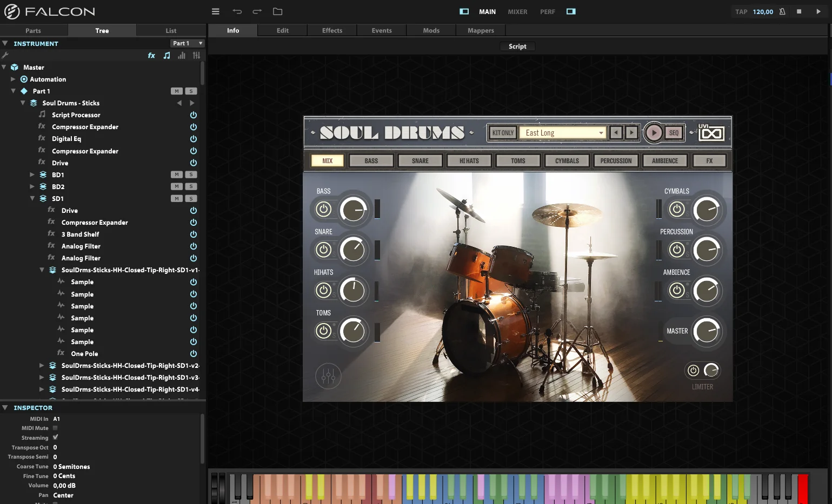The height and width of the screenshot is (504, 832).
Task: Mute Part 1 with M button
Action: 177,91
